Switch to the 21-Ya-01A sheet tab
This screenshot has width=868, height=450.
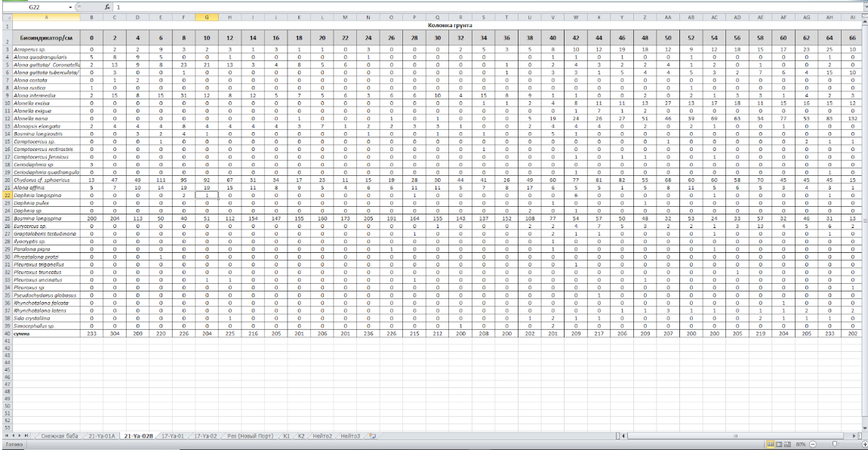click(x=101, y=436)
